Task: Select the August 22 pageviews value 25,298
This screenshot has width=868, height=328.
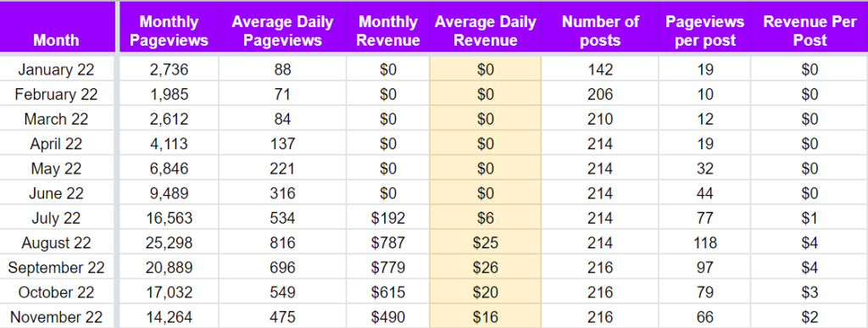Action: pyautogui.click(x=169, y=242)
